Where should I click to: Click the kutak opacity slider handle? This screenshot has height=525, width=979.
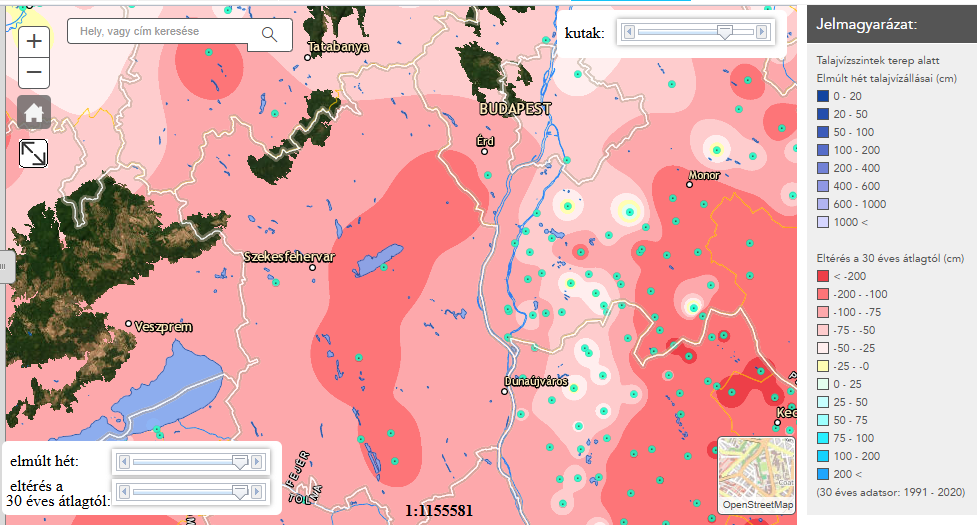point(724,32)
